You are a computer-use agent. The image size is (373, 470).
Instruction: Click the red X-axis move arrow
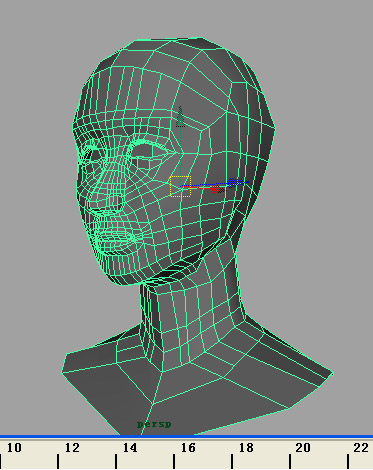tap(217, 190)
